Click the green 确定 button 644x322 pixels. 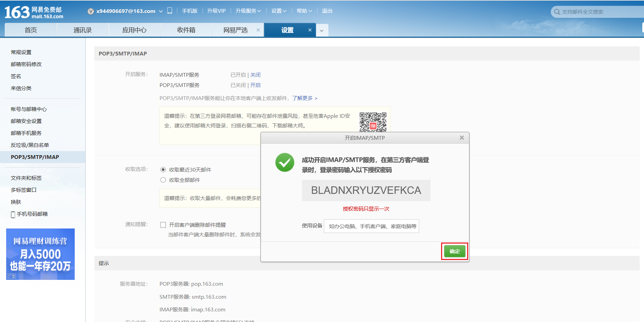454,251
